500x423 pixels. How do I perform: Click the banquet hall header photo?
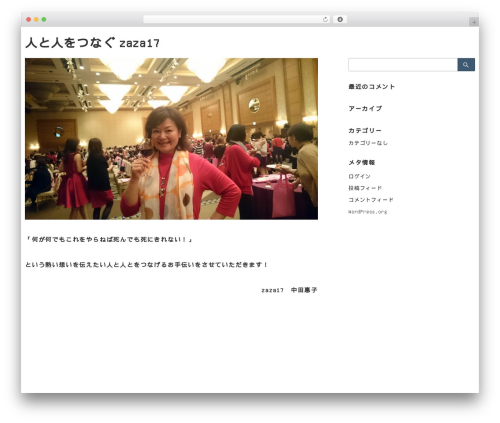171,139
